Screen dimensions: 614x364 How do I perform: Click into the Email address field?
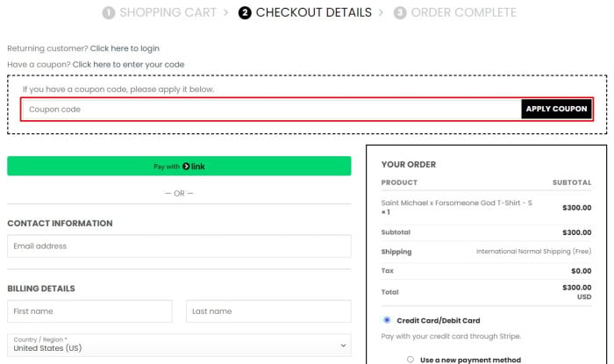pyautogui.click(x=179, y=246)
